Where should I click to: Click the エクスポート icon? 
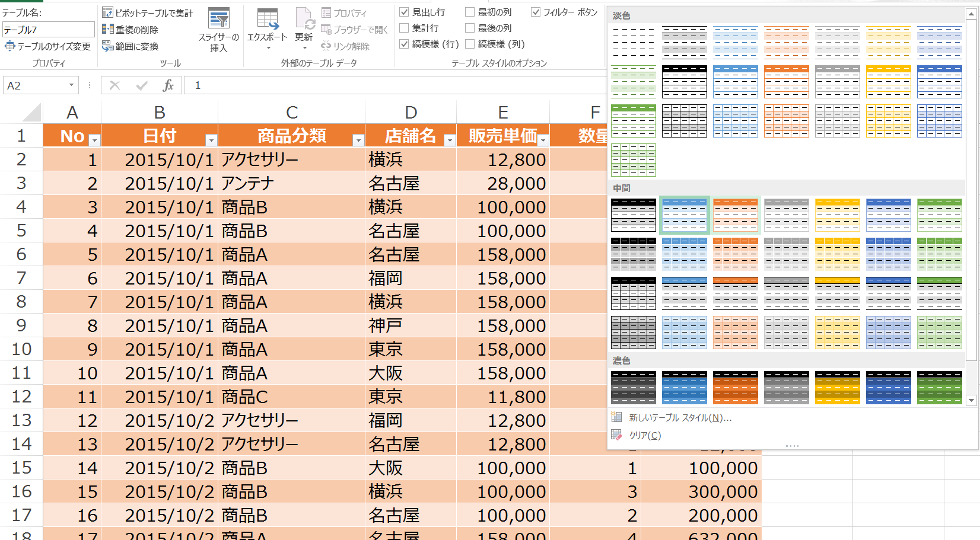(x=267, y=19)
